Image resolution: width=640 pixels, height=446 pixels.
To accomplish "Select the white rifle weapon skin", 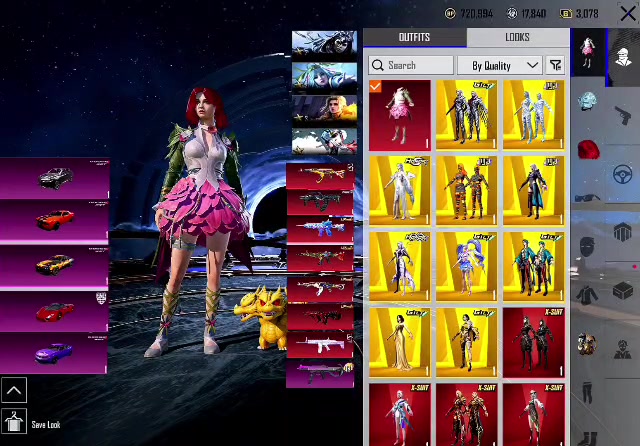I will (x=320, y=345).
